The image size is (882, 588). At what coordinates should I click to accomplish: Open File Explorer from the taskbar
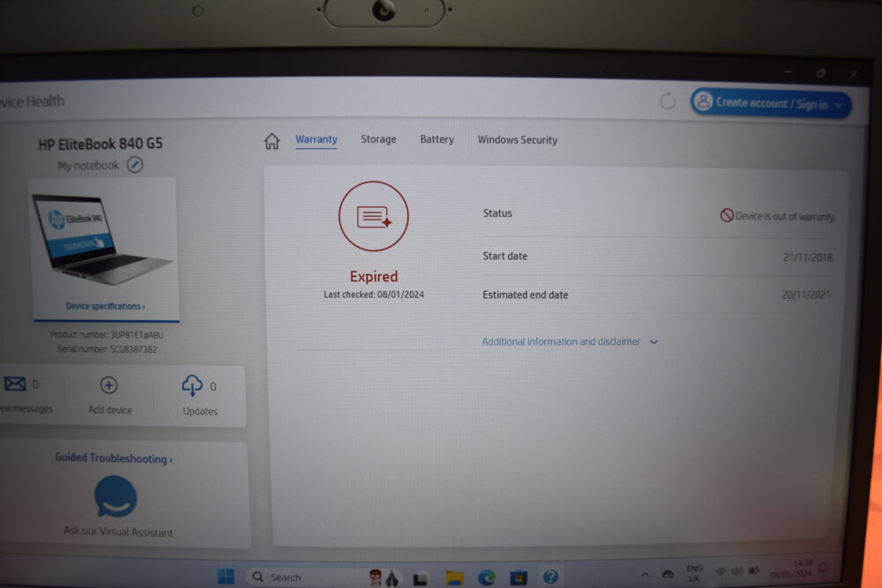[x=454, y=578]
